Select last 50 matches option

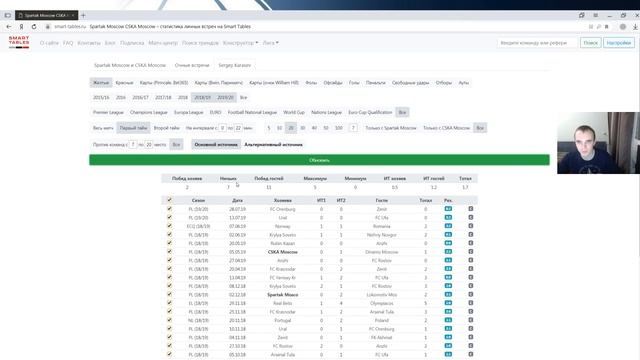click(x=326, y=128)
